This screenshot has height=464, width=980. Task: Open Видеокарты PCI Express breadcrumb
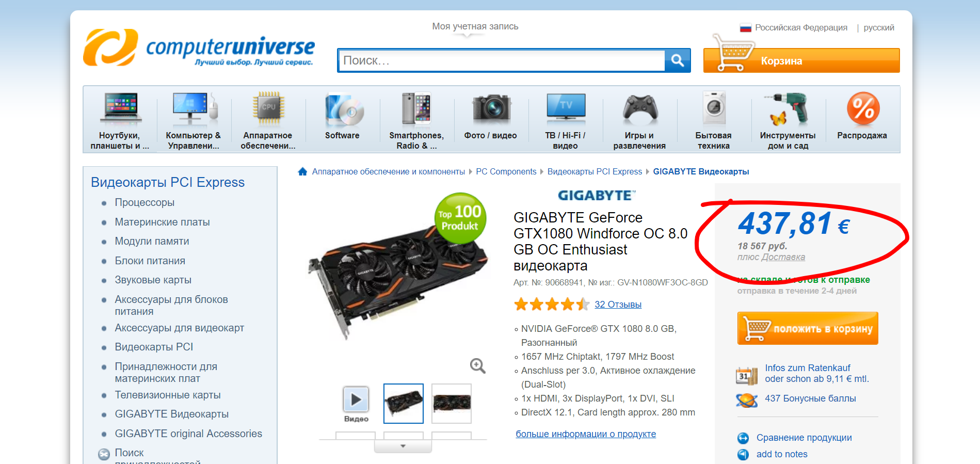click(595, 171)
